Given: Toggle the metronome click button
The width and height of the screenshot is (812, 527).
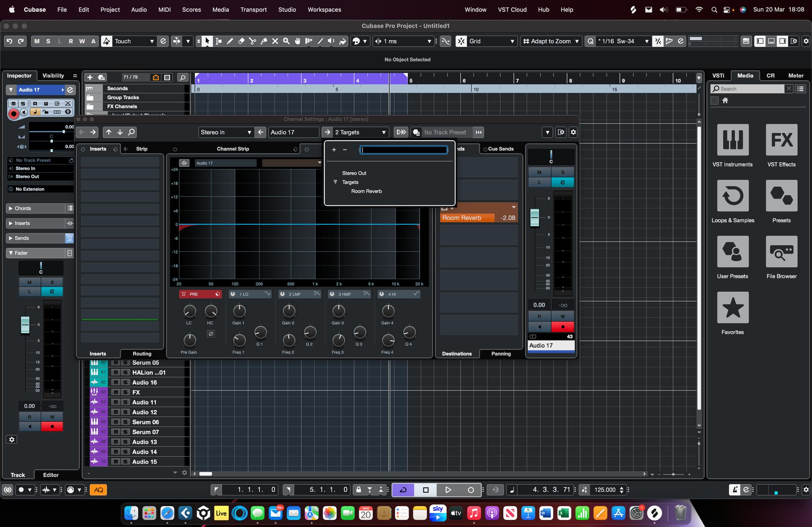Looking at the screenshot, I should click(735, 490).
